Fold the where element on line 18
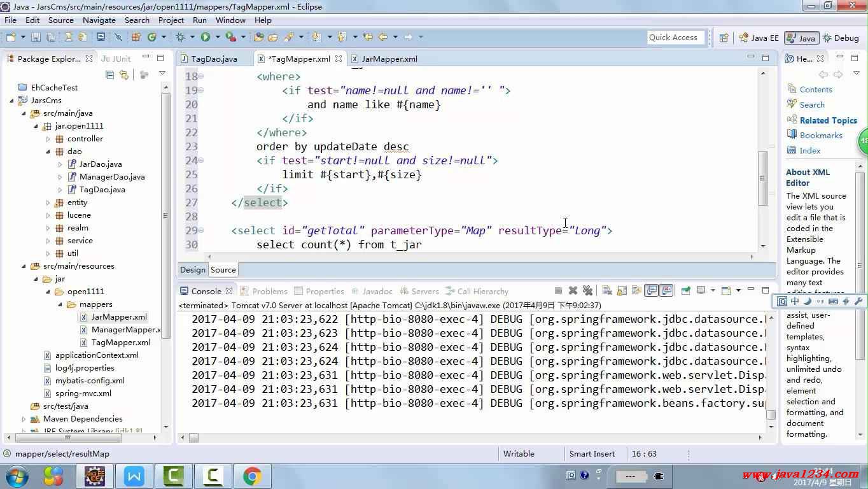This screenshot has width=868, height=489. [201, 76]
